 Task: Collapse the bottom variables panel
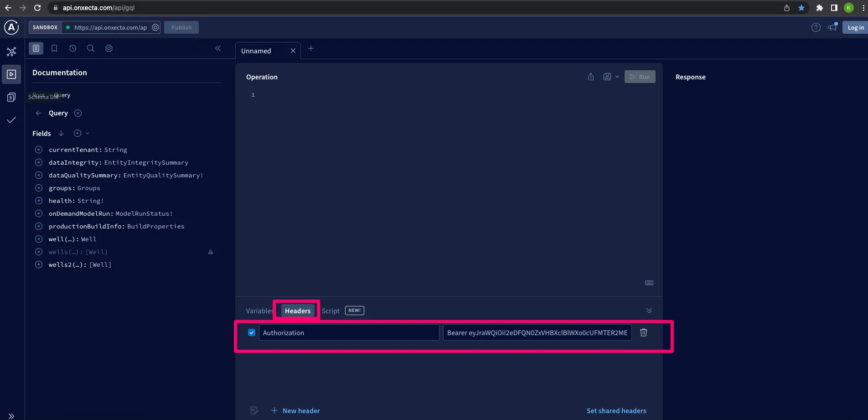pyautogui.click(x=649, y=311)
